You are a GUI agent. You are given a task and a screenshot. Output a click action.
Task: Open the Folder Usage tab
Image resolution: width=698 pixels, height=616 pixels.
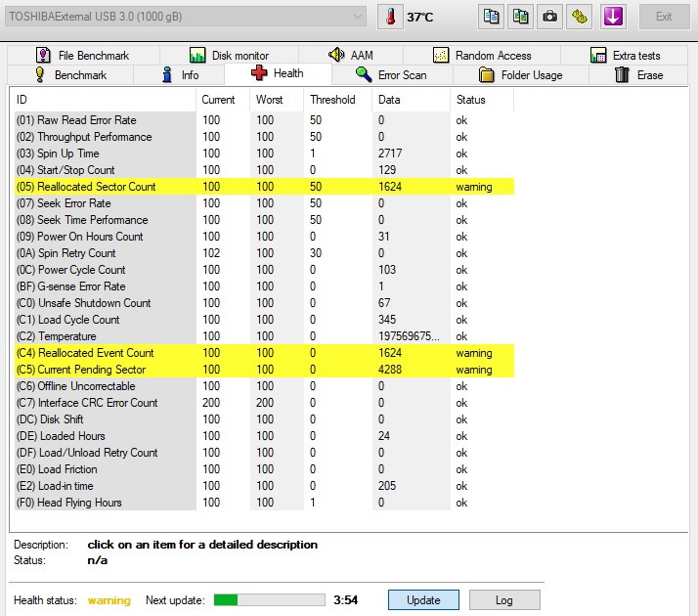click(x=521, y=74)
